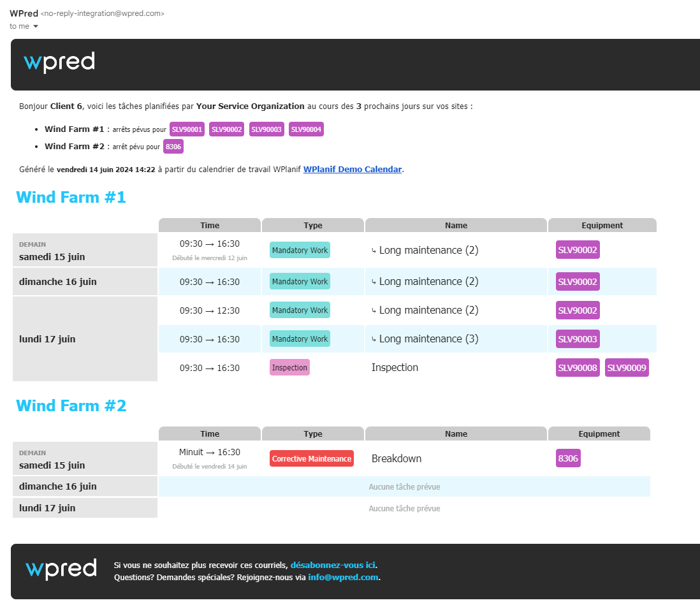Click the SLV90008 equipment badge
700x605 pixels.
click(x=578, y=368)
